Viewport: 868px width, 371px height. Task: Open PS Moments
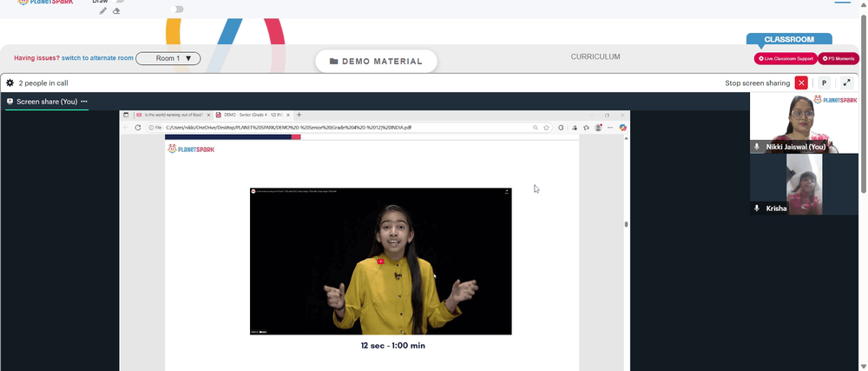838,58
